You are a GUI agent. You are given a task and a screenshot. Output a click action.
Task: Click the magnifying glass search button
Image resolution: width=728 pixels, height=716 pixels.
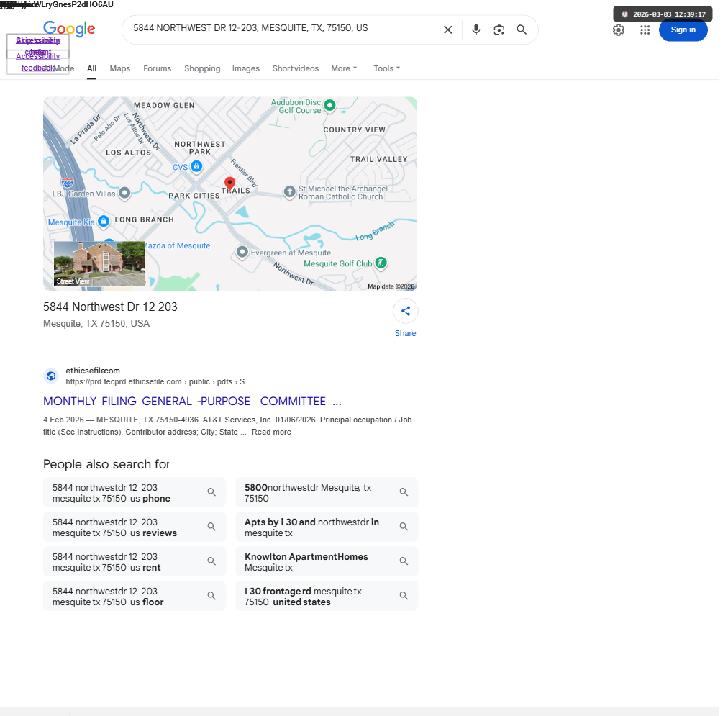coord(522,30)
